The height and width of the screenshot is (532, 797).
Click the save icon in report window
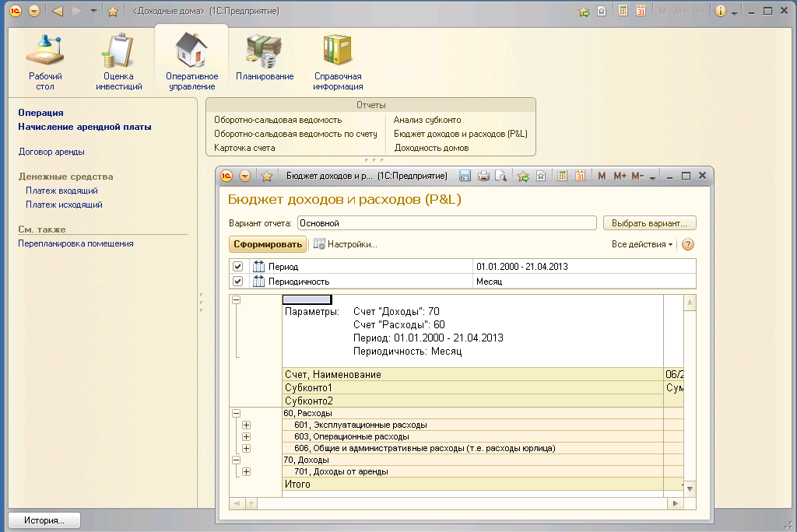465,177
